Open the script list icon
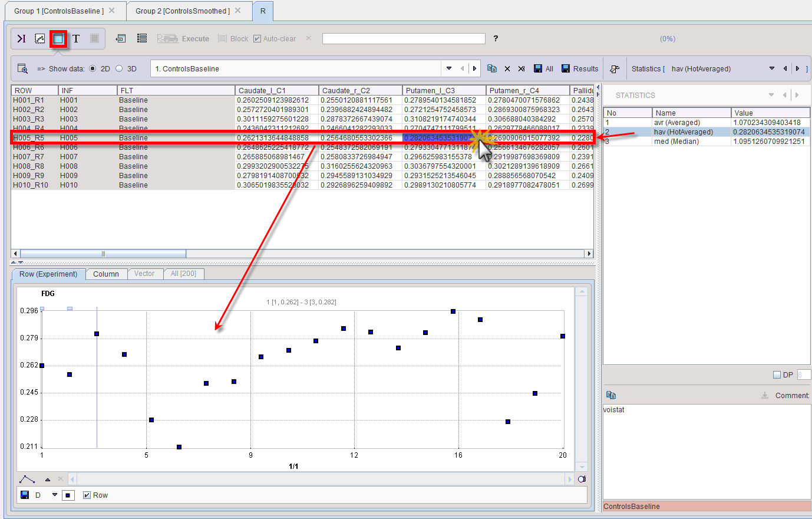The image size is (812, 519). (x=142, y=38)
